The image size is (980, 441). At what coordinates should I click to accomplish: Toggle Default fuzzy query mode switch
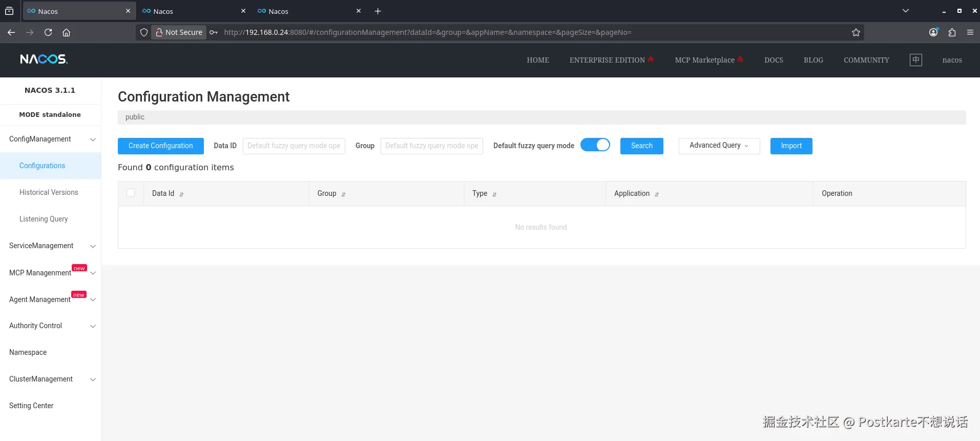(595, 145)
